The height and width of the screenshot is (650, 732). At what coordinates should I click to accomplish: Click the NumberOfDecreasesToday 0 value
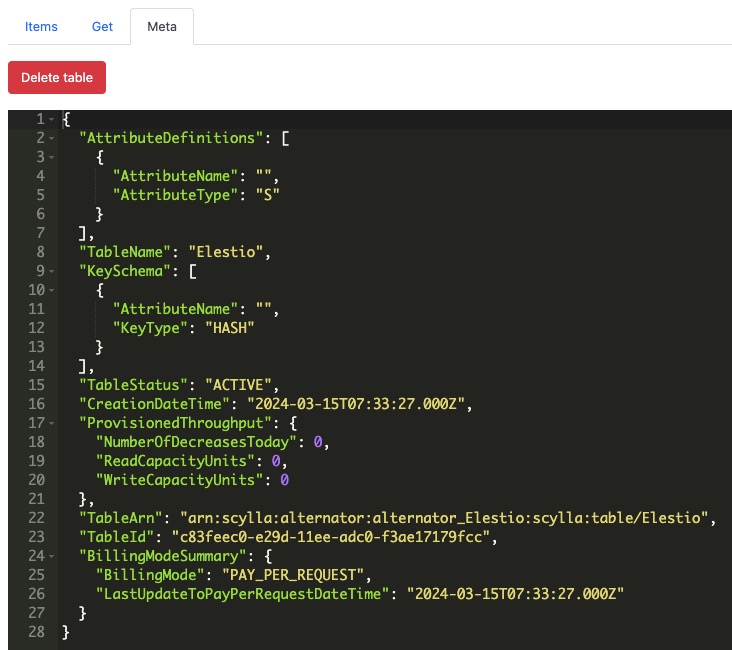coord(318,442)
